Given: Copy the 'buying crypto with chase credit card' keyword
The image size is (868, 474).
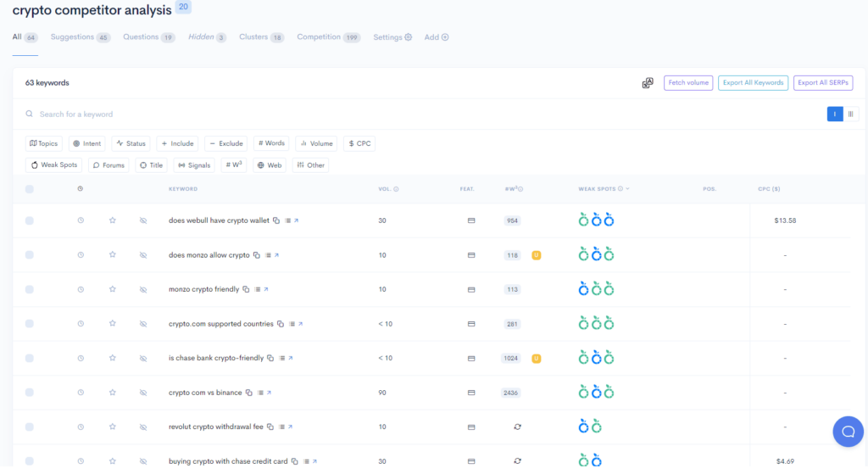Looking at the screenshot, I should pyautogui.click(x=294, y=461).
